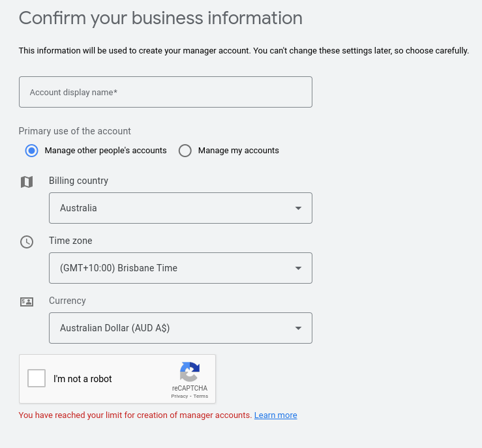Click the currency card icon
482x448 pixels.
click(x=27, y=302)
